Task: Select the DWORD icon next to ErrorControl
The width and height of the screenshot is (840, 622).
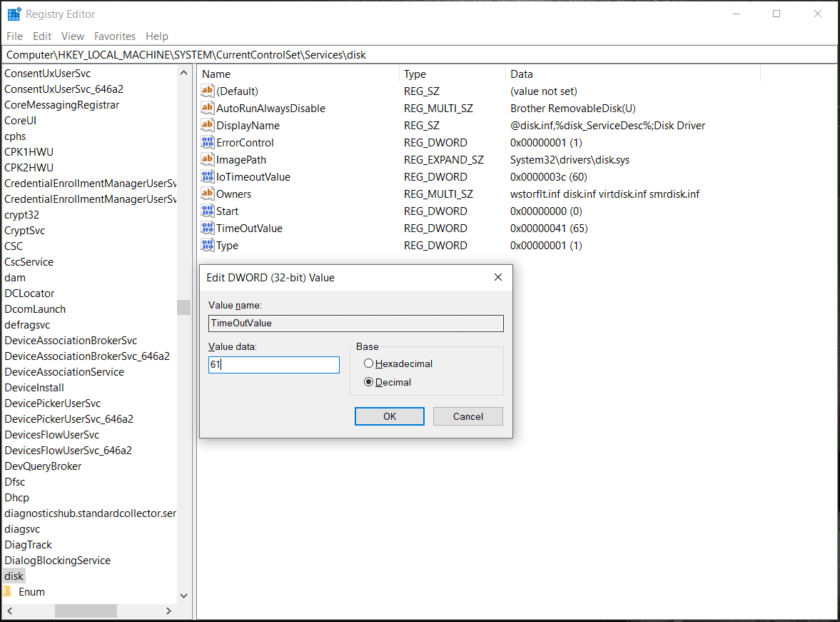Action: pyautogui.click(x=206, y=142)
